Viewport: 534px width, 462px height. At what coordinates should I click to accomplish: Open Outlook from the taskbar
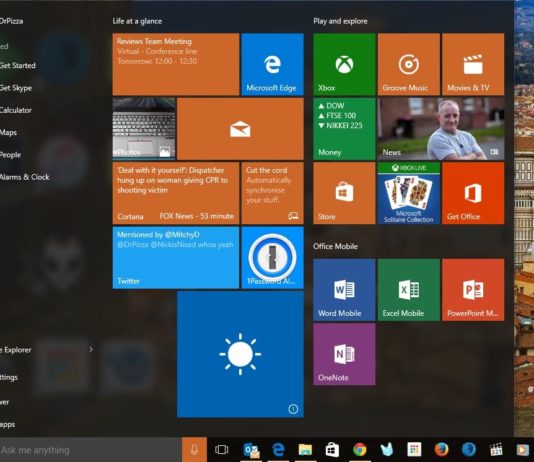pyautogui.click(x=251, y=450)
